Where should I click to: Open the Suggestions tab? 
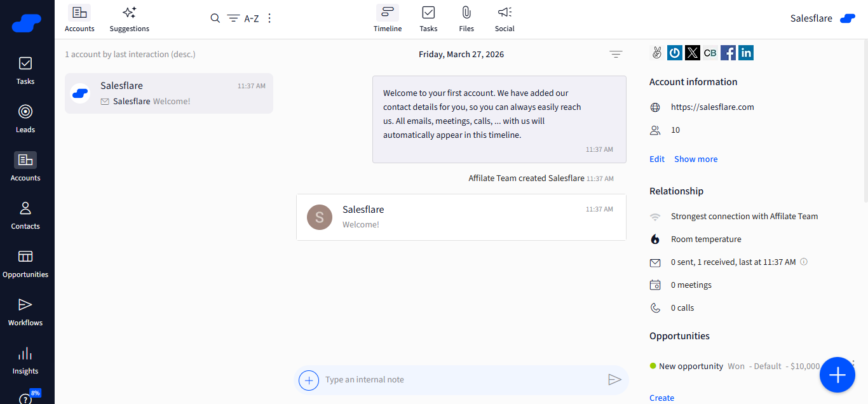pos(130,18)
